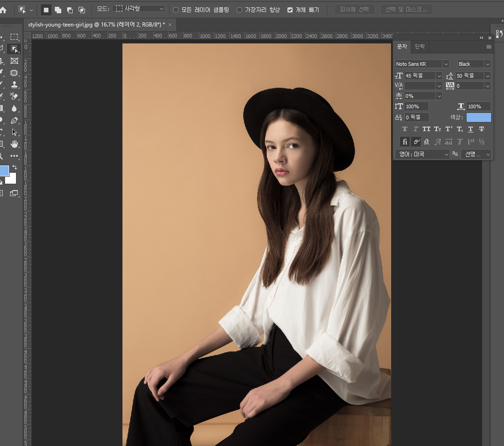Select the Rectangular Marquee tool

point(14,37)
